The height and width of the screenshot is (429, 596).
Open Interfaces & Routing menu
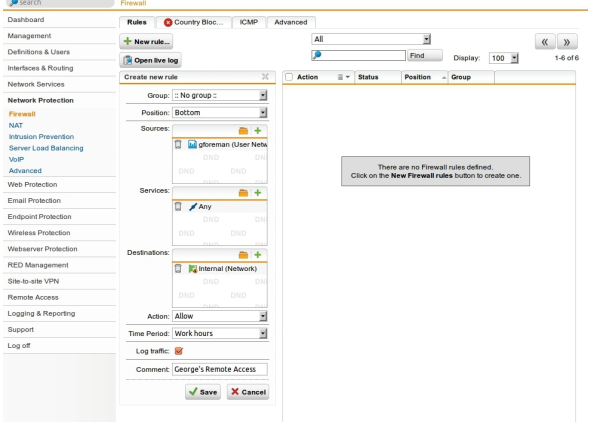(x=40, y=68)
